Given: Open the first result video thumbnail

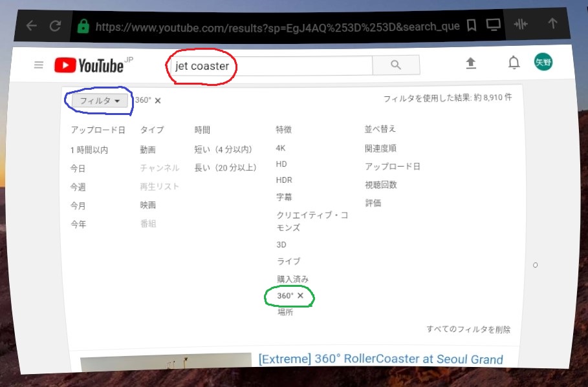Looking at the screenshot, I should pyautogui.click(x=166, y=362).
